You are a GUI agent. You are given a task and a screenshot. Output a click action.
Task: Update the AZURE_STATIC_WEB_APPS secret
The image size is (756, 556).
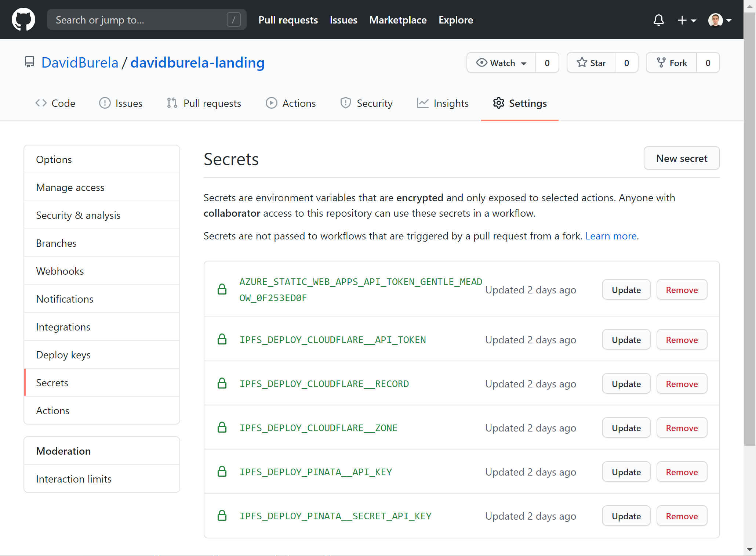point(626,290)
